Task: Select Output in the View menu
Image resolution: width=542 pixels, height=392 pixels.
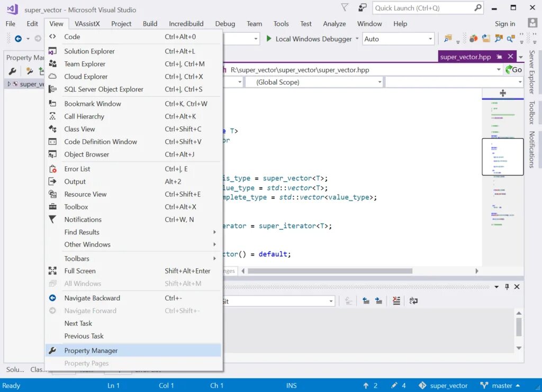Action: point(133,181)
